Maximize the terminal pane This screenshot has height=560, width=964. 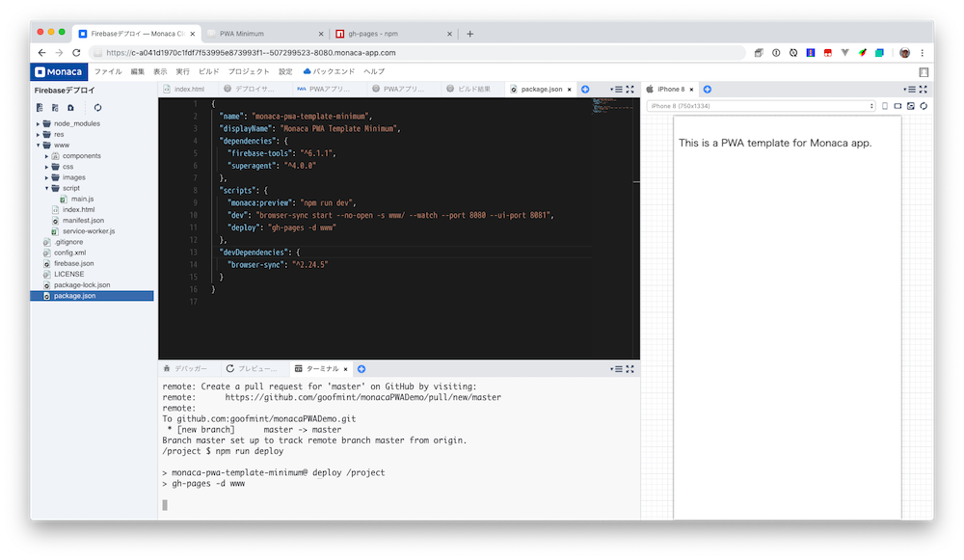coord(630,369)
